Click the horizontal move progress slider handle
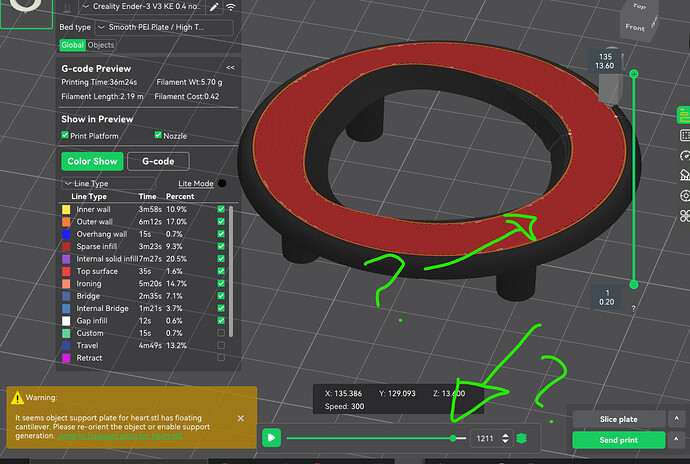Viewport: 690px width, 464px height. coord(455,438)
